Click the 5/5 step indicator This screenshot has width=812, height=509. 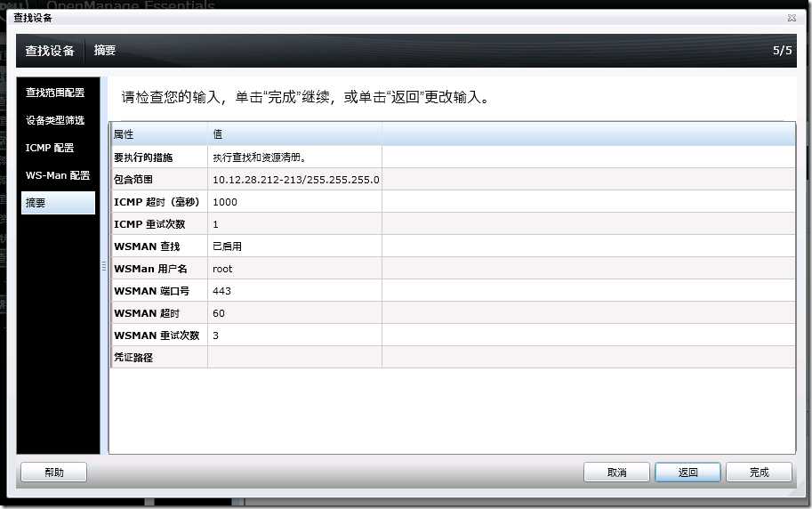click(783, 51)
